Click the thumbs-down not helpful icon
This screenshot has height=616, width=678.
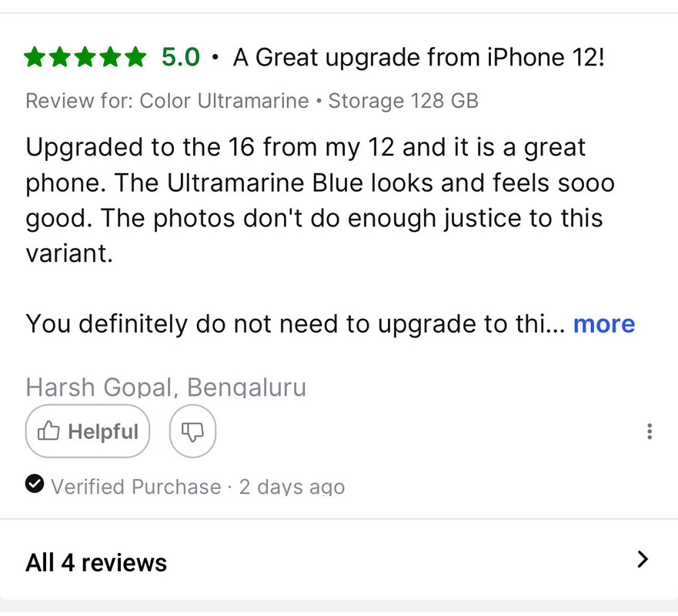[192, 431]
